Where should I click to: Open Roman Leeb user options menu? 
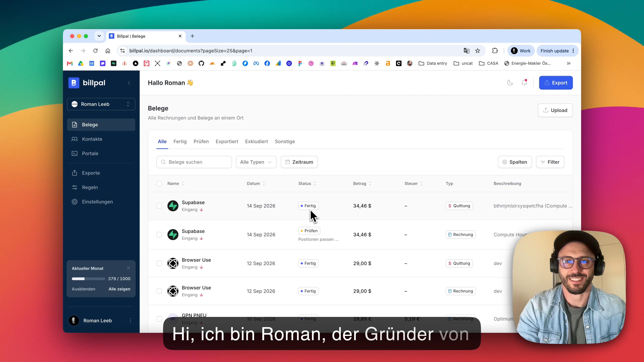coord(130,321)
